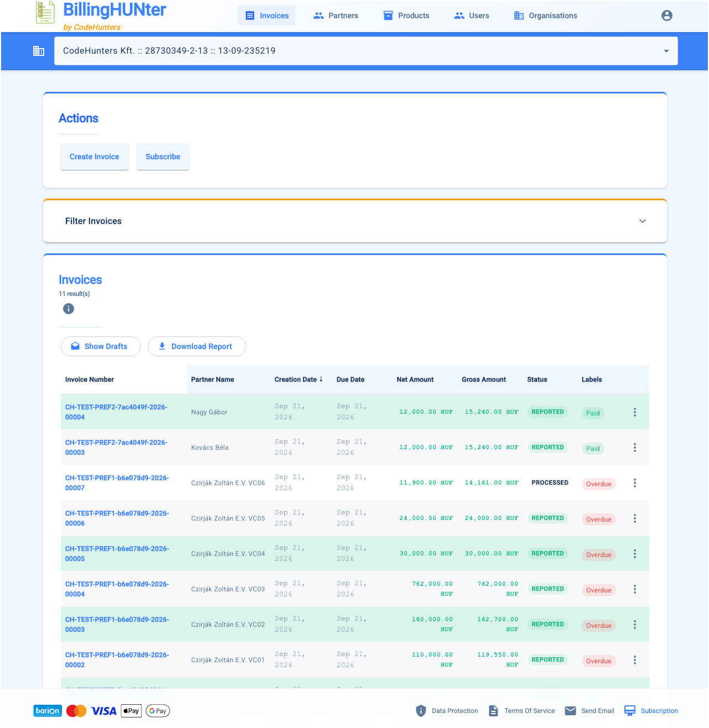Click the Status column header
Image resolution: width=709 pixels, height=728 pixels.
click(x=537, y=379)
